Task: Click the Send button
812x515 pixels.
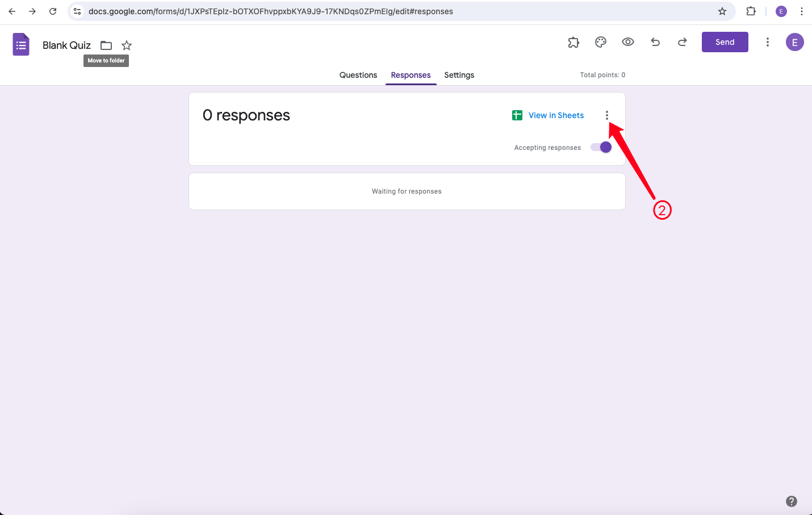Action: coord(725,42)
